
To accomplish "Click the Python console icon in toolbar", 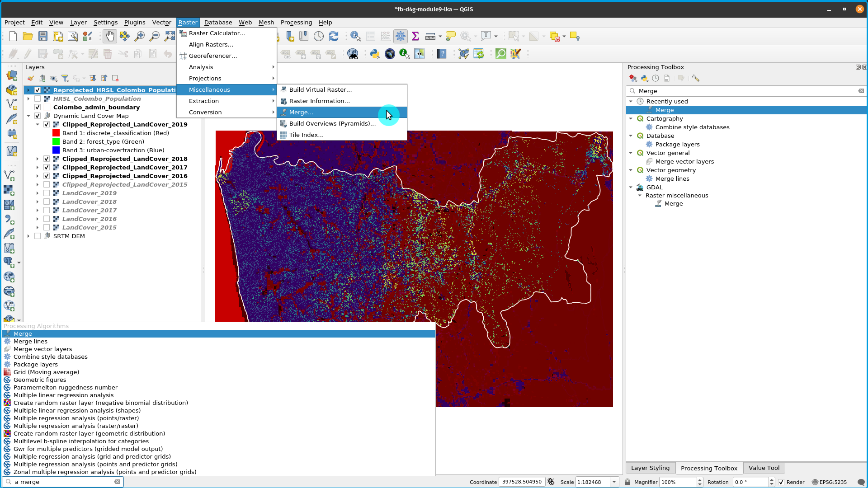I will pos(374,54).
